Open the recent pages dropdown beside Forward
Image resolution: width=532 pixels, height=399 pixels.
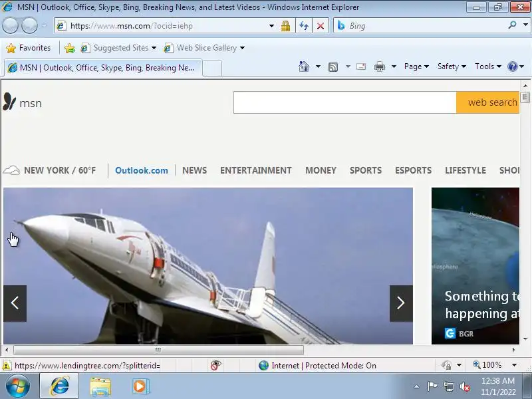point(44,25)
